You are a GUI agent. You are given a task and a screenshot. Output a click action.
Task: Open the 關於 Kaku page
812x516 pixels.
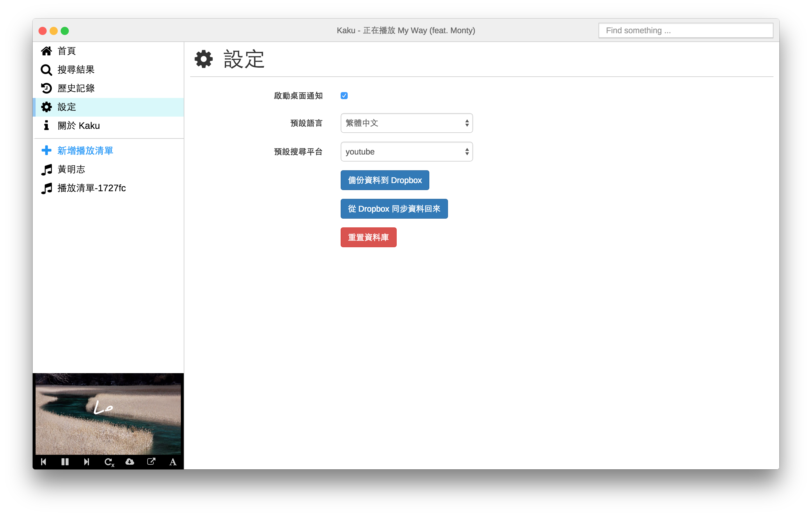click(78, 126)
